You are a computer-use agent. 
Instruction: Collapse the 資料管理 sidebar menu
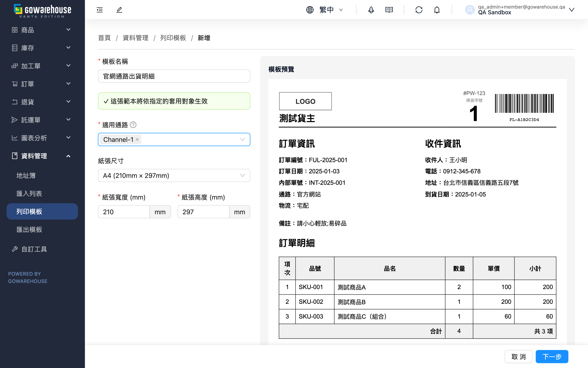42,156
